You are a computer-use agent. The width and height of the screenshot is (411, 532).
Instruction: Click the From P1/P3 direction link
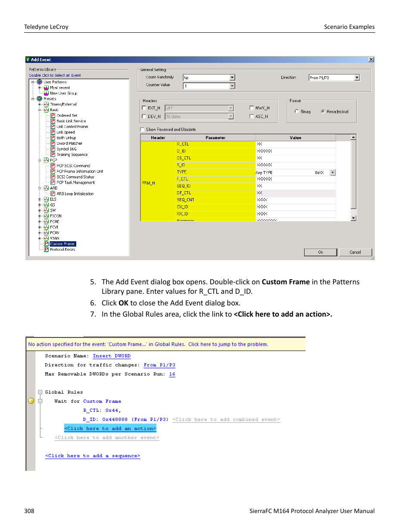159,365
